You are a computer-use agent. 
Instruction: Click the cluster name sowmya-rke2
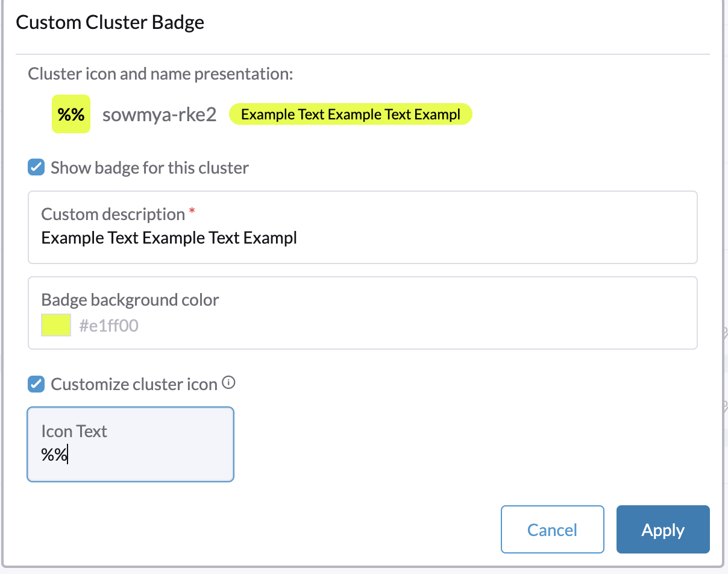click(159, 114)
